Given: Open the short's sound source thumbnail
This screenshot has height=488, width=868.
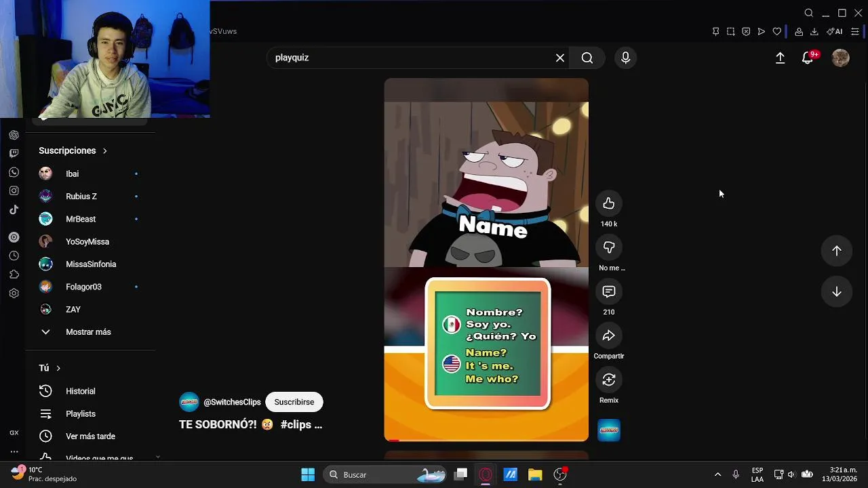Looking at the screenshot, I should [x=609, y=430].
